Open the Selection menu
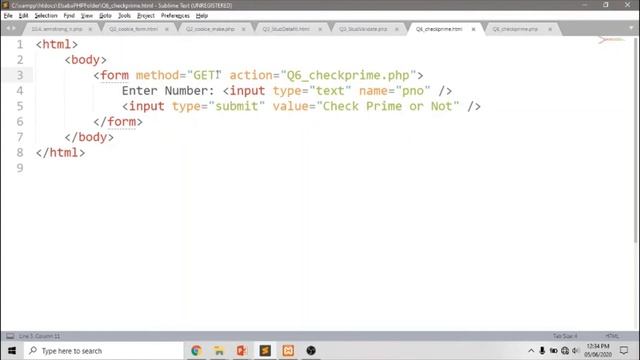 point(46,16)
